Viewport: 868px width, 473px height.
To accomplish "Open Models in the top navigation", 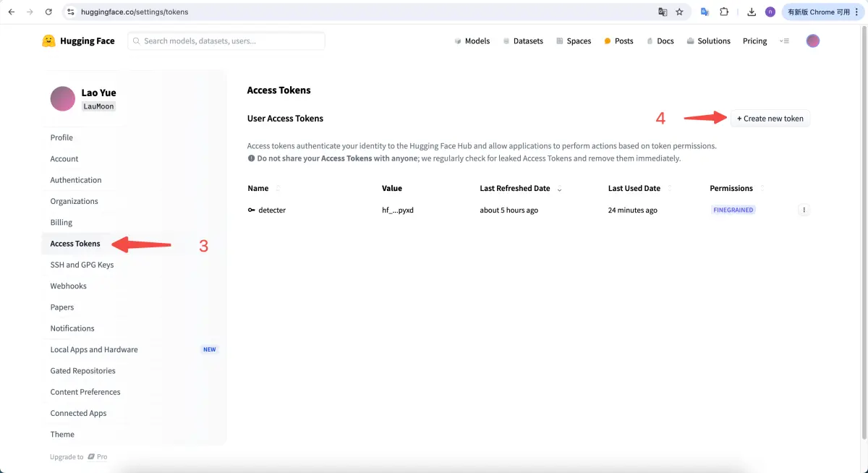I will [472, 41].
